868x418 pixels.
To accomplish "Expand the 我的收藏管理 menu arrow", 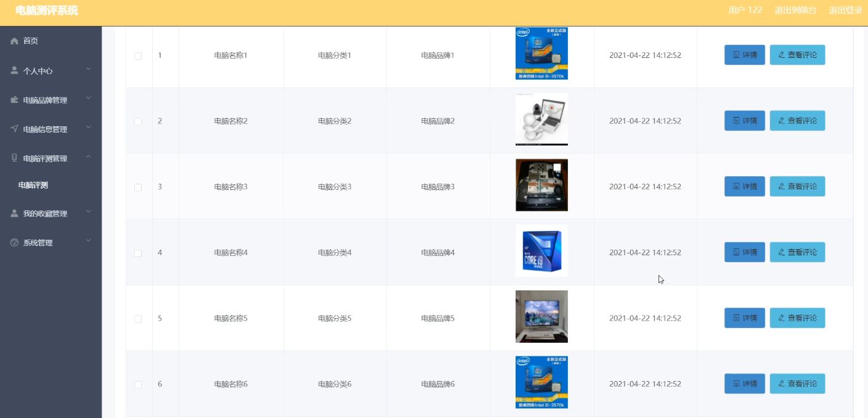I will 88,211.
